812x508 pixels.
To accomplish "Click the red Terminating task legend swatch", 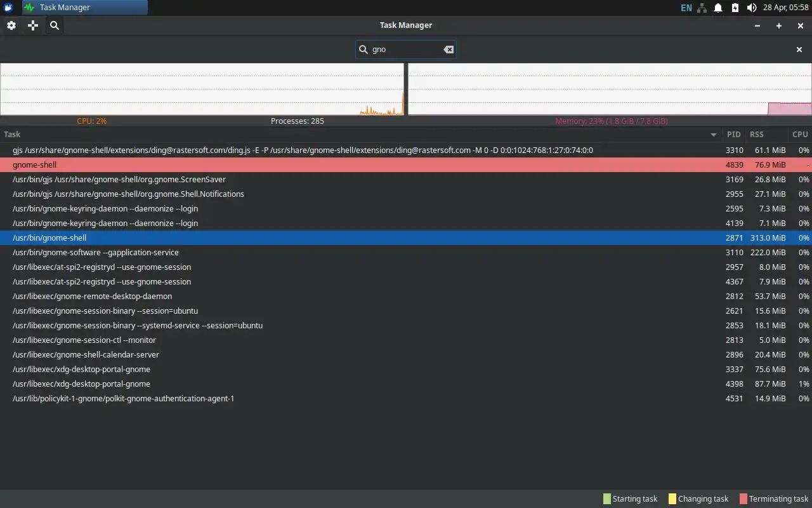I will pos(744,499).
